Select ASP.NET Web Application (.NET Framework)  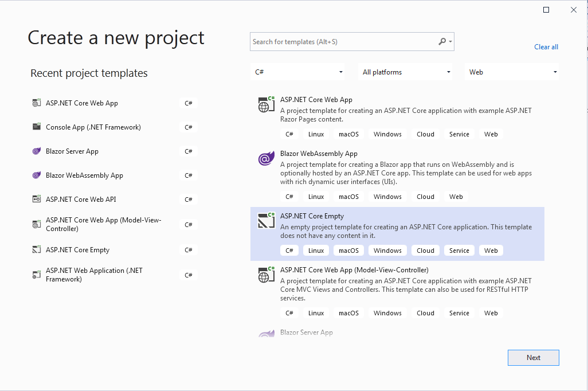click(115, 275)
